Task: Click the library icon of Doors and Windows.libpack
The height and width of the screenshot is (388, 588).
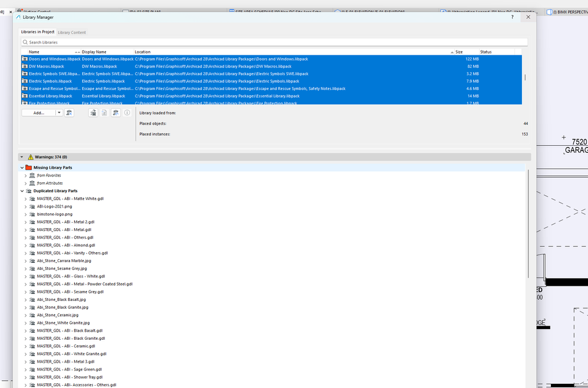Action: (25, 59)
